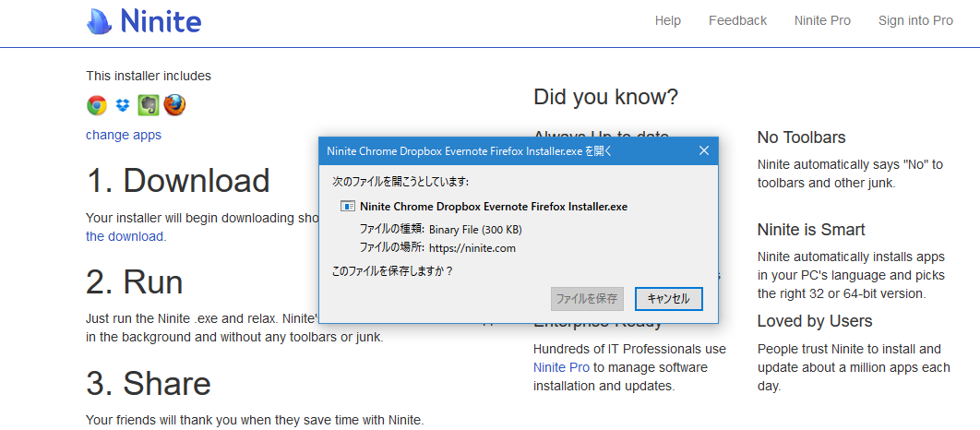Click the '1. Download' heading
980x430 pixels.
(178, 181)
